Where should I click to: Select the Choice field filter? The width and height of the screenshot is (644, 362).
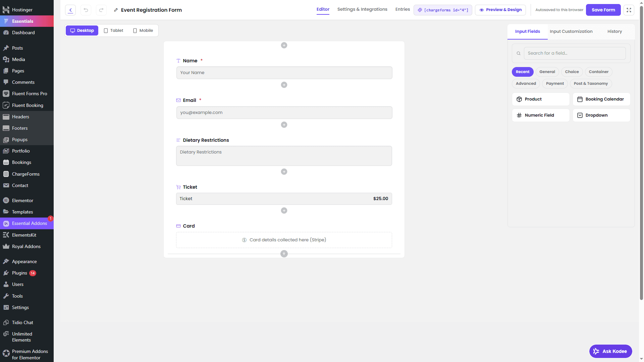(x=572, y=72)
